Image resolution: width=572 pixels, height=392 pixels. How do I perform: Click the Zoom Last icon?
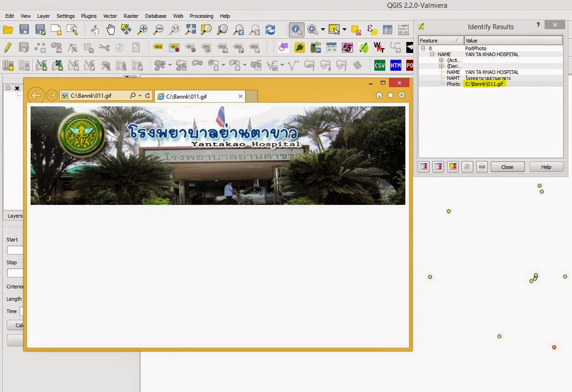(x=238, y=30)
